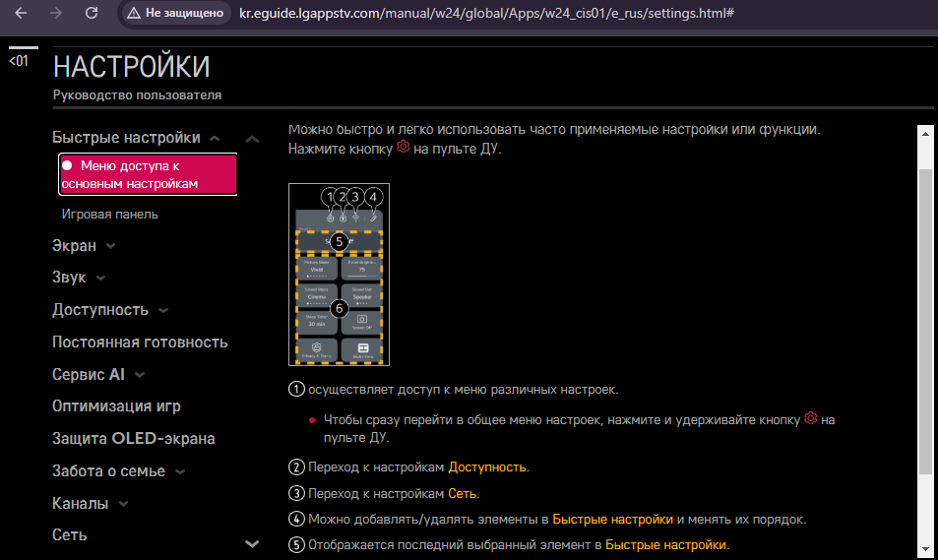Follow the orange Доступность link in text
The image size is (938, 560).
(488, 467)
